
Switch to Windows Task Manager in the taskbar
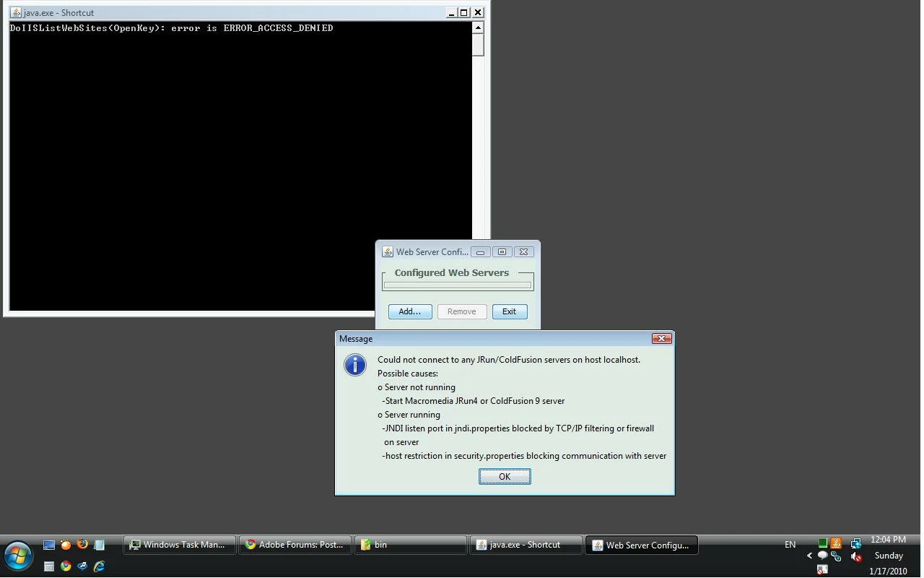pyautogui.click(x=180, y=545)
